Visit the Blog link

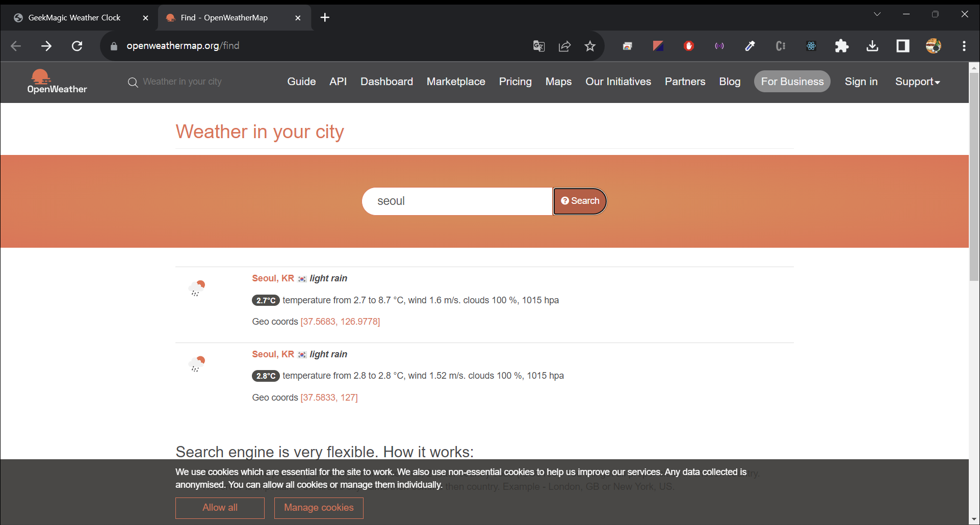(730, 82)
